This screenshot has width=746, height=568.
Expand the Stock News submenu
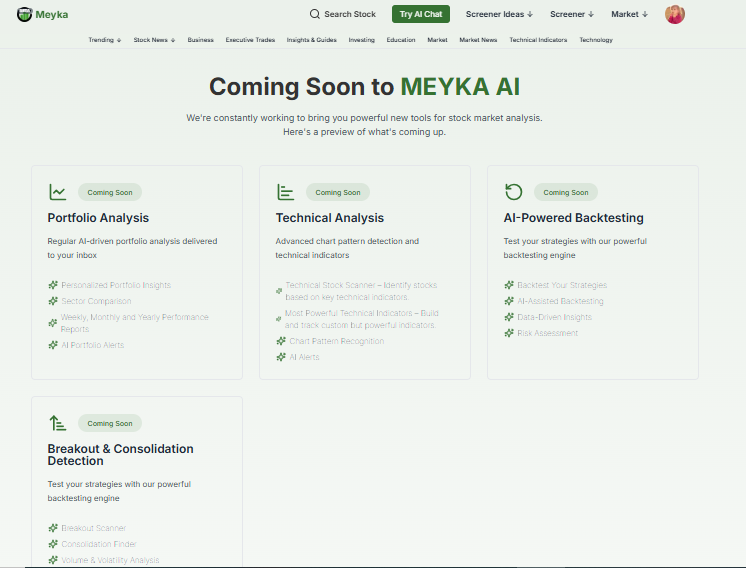pyautogui.click(x=154, y=40)
